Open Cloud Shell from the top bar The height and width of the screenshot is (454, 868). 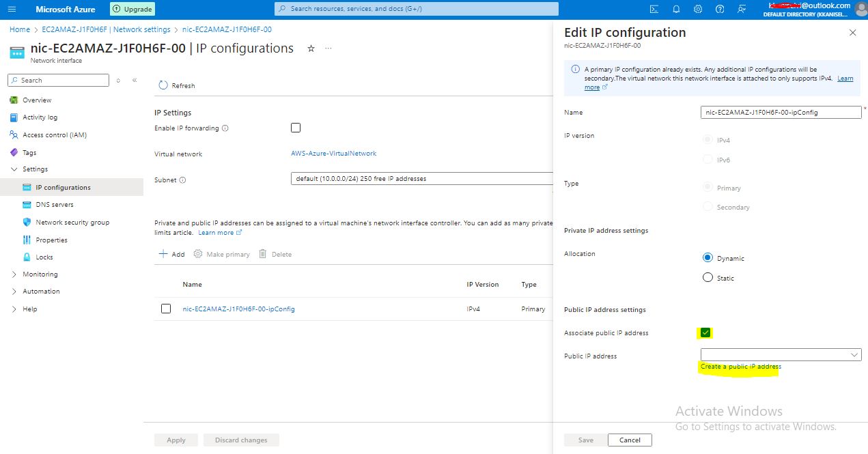coord(654,9)
